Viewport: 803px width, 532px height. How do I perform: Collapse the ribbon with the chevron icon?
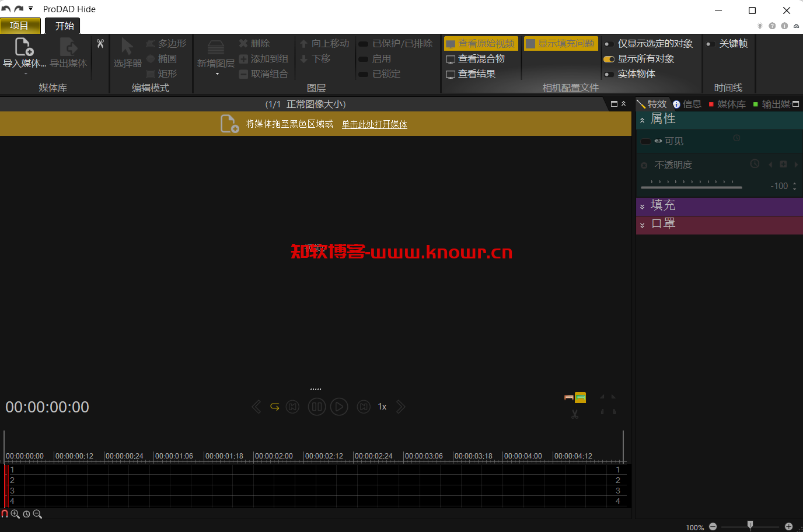click(796, 26)
